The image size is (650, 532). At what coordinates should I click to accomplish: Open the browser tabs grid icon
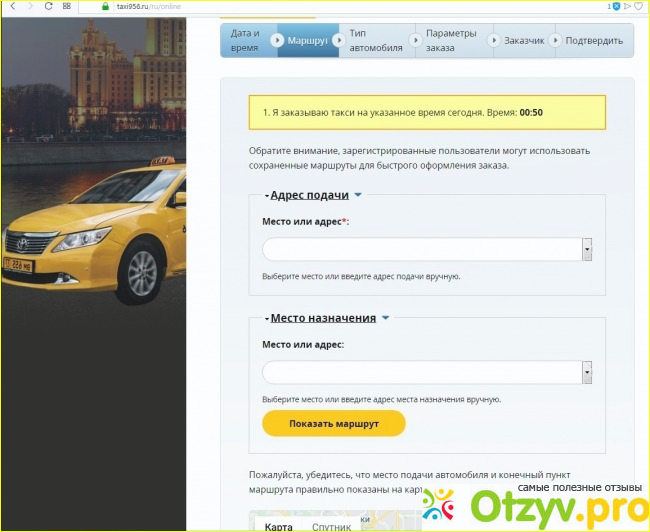[x=66, y=6]
